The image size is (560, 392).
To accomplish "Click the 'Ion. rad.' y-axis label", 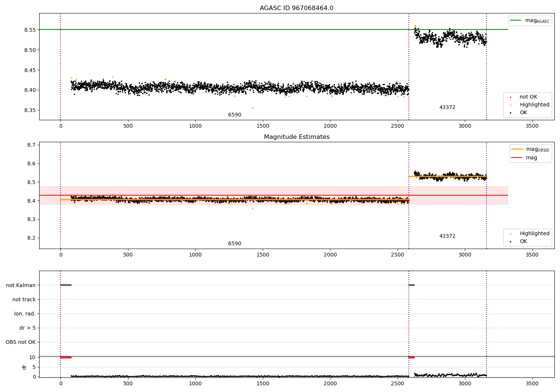I will point(25,314).
